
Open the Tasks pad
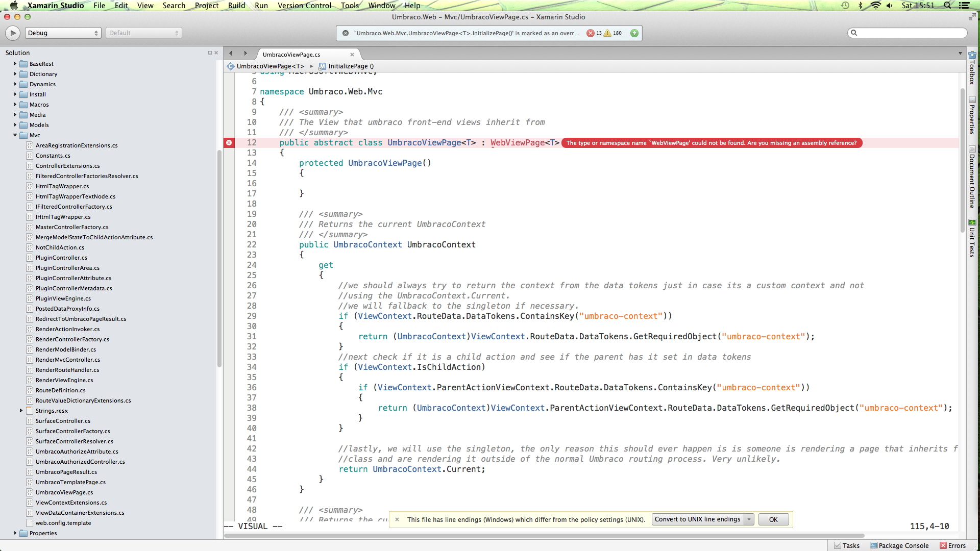coord(847,545)
